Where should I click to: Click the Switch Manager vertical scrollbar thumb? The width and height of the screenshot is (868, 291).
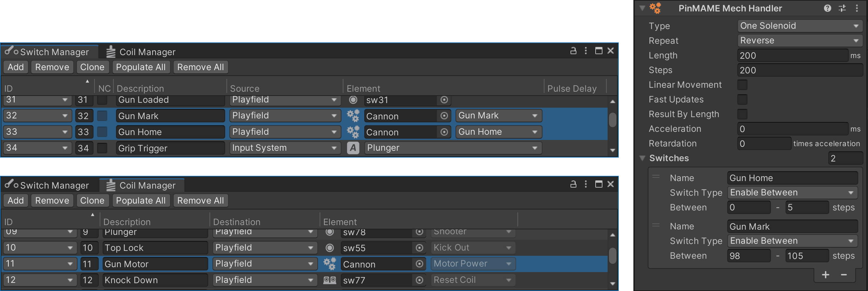tap(613, 120)
